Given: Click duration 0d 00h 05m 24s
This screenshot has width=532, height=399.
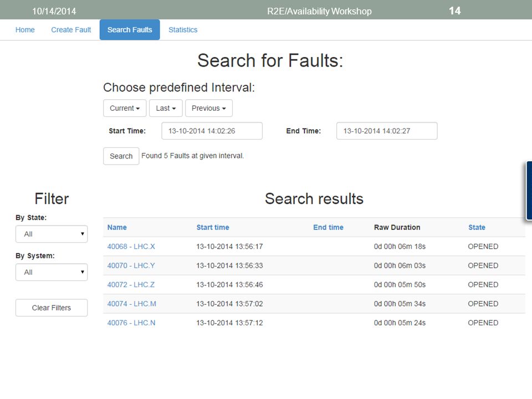Looking at the screenshot, I should (x=400, y=323).
